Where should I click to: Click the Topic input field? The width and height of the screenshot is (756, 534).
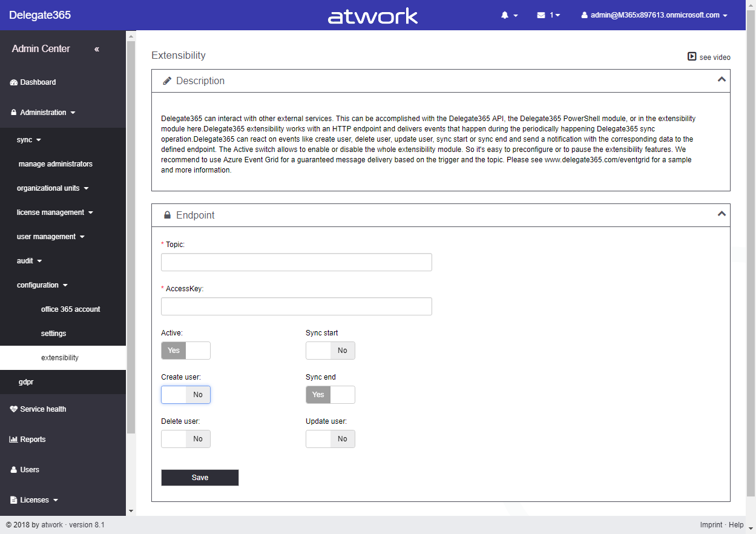[297, 262]
